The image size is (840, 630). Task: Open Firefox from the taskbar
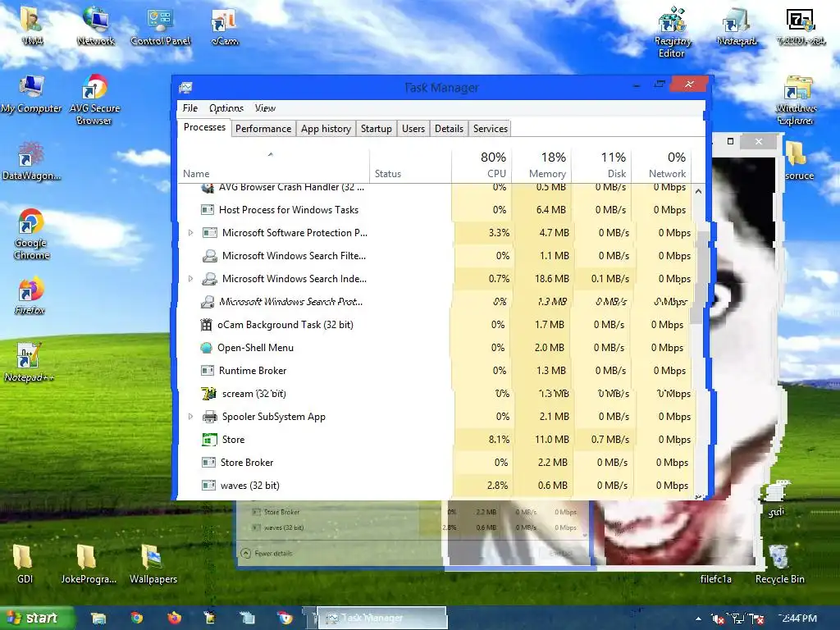coord(174,619)
